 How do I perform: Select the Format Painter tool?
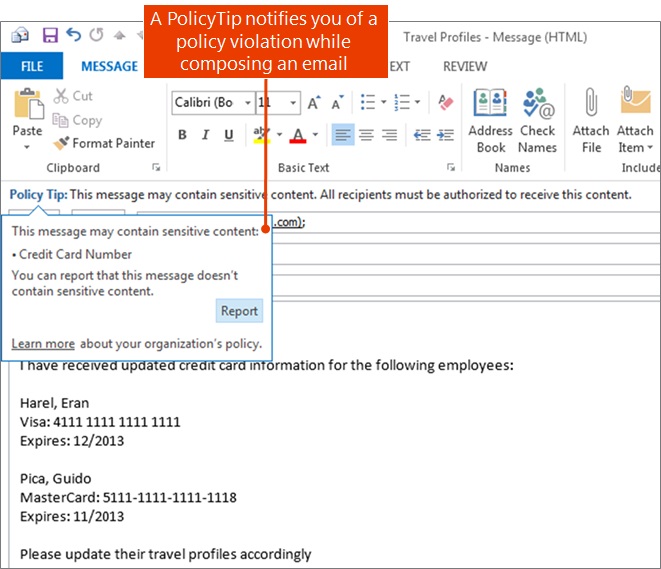[x=104, y=143]
